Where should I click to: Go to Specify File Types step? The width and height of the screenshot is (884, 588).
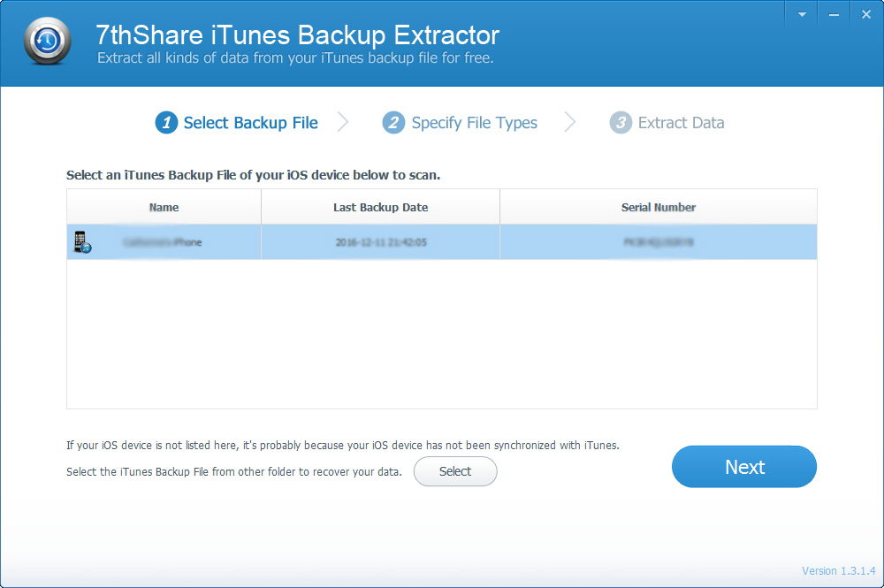click(460, 122)
